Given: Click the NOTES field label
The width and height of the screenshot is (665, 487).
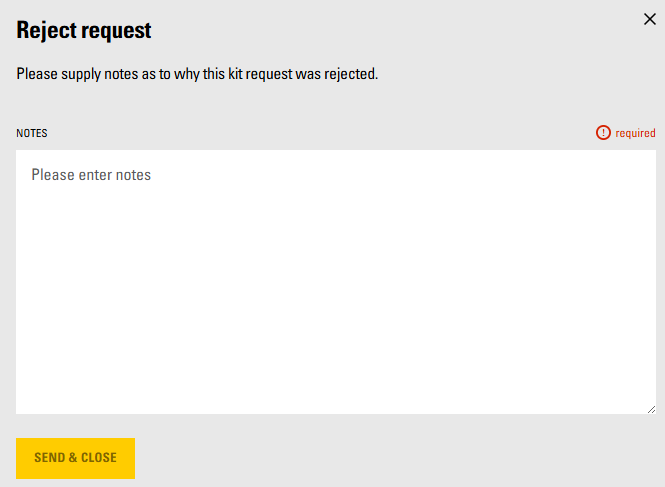Looking at the screenshot, I should (32, 133).
